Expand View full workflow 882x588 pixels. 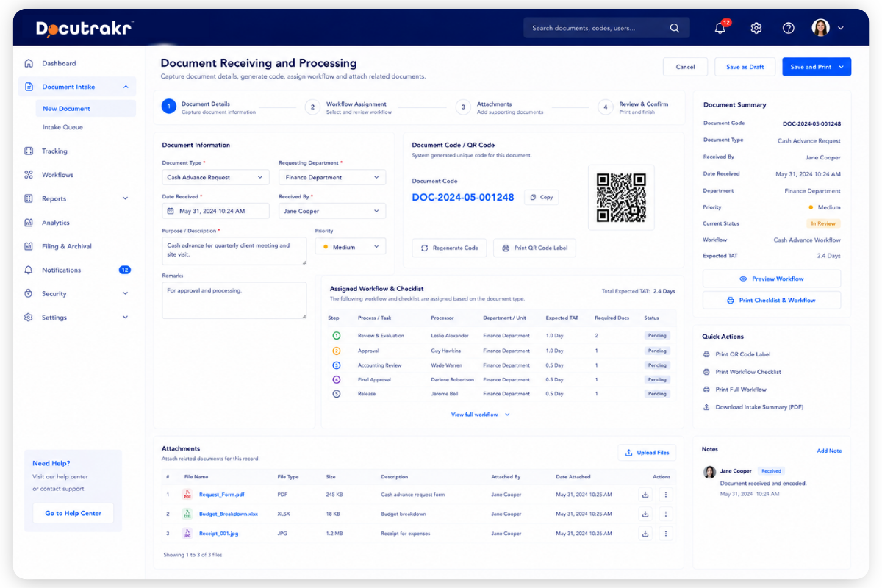click(x=481, y=415)
